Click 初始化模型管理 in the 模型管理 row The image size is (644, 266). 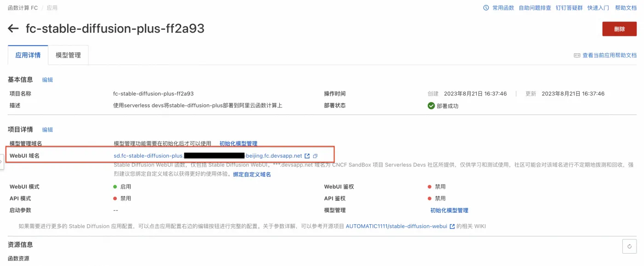449,210
